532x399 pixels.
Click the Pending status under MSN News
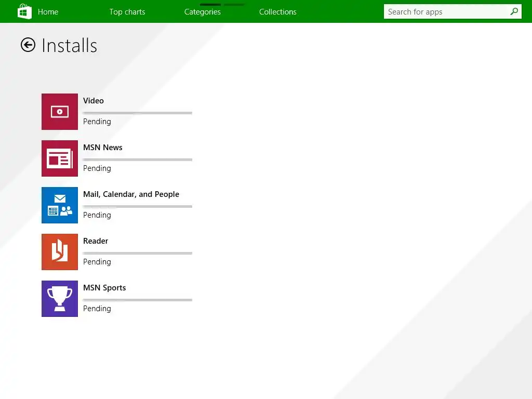[97, 169]
